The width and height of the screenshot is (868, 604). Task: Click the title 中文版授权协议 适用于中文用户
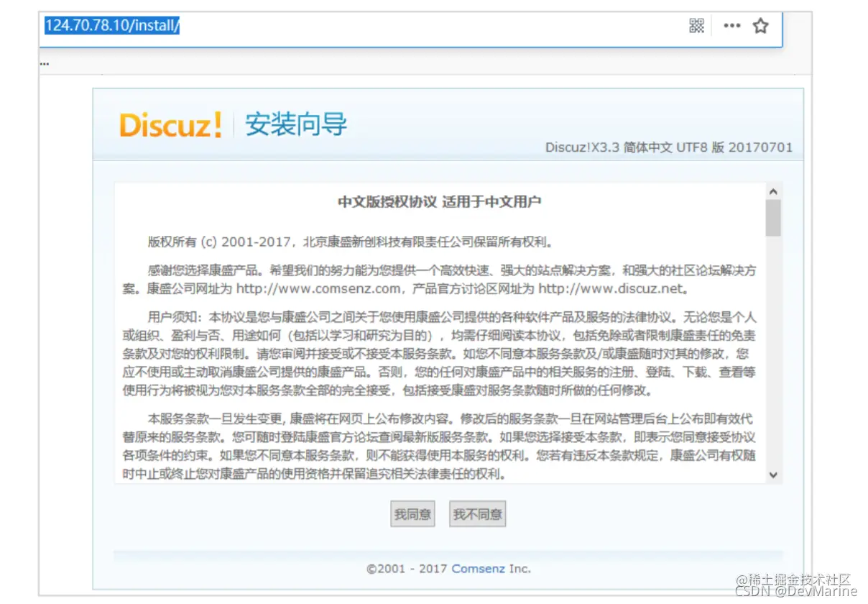(440, 201)
